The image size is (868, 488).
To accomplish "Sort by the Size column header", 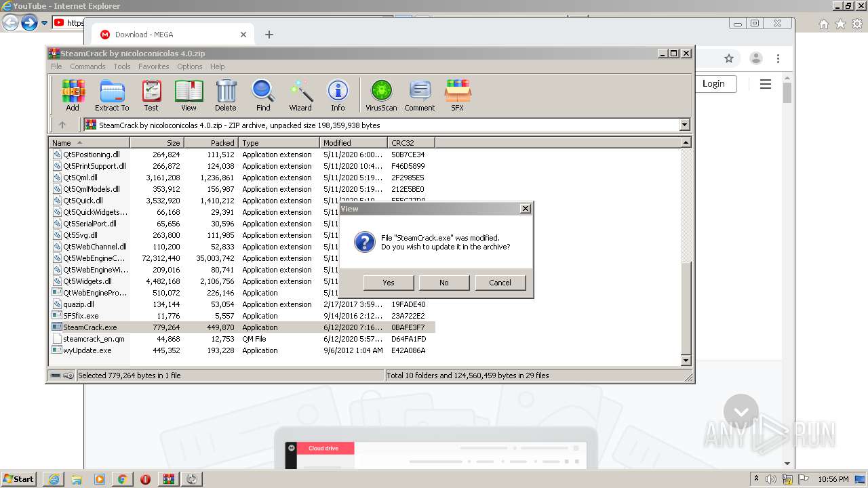I will click(157, 143).
